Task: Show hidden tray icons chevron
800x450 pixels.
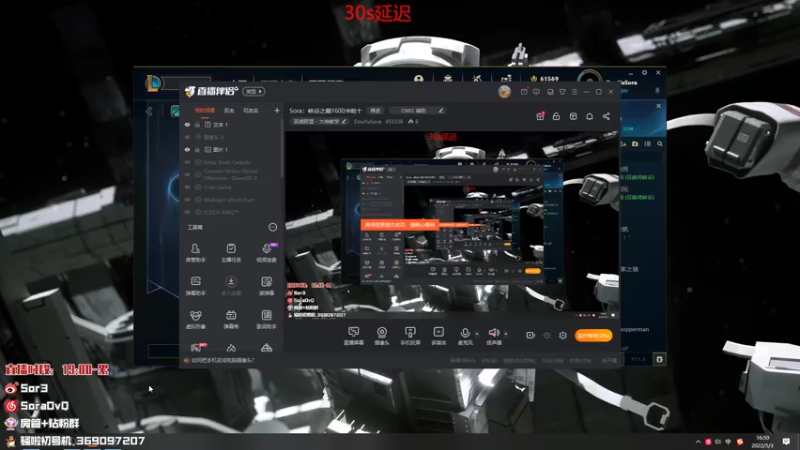Action: pyautogui.click(x=698, y=441)
